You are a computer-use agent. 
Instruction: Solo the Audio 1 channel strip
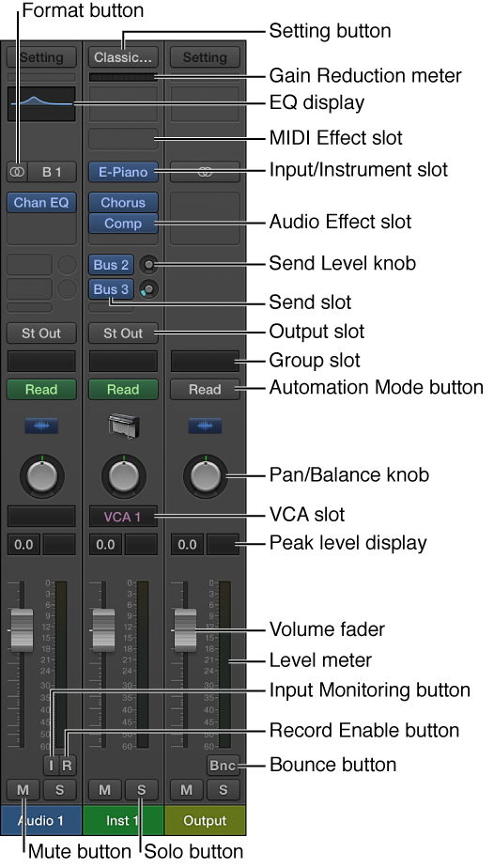coord(59,790)
